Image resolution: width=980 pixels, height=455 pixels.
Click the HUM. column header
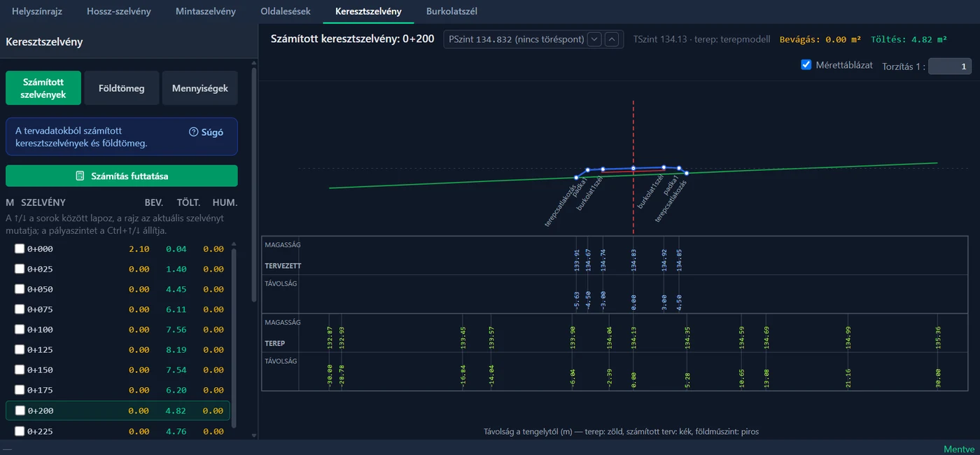click(225, 202)
